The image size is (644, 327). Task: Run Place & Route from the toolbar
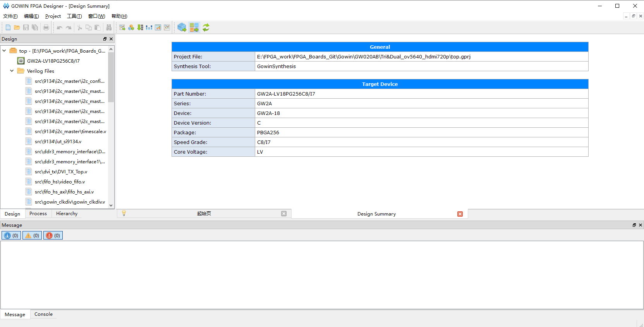194,27
